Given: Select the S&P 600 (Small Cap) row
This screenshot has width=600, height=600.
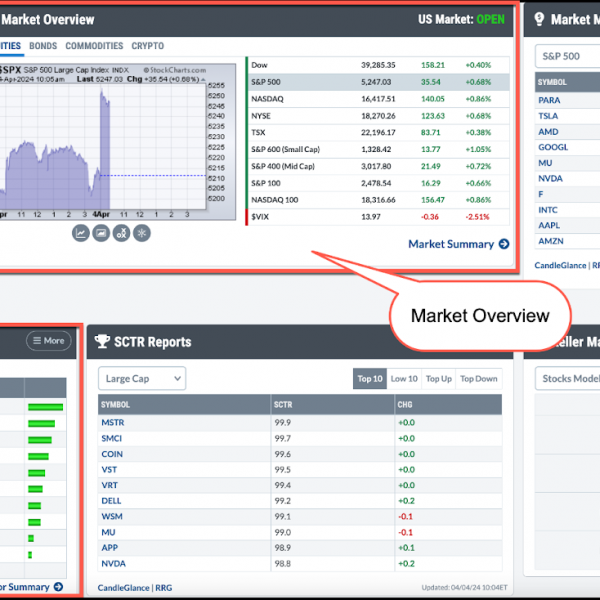Looking at the screenshot, I should coord(378,149).
